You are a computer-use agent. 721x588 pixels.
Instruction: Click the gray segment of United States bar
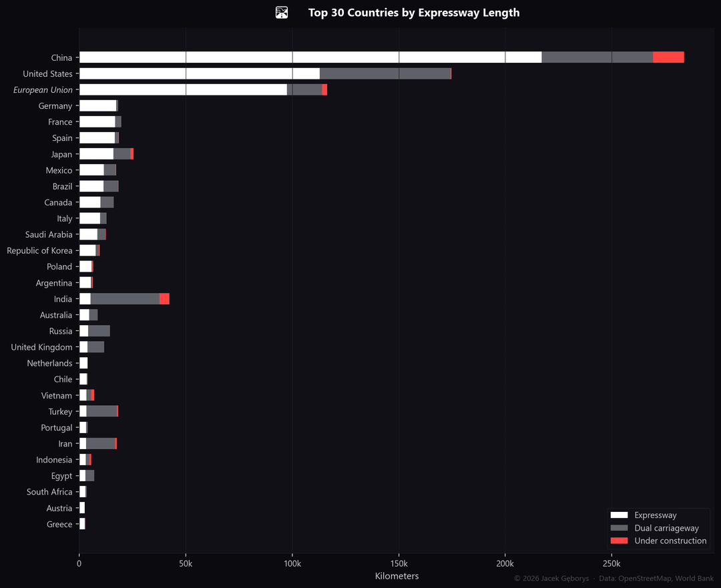385,73
